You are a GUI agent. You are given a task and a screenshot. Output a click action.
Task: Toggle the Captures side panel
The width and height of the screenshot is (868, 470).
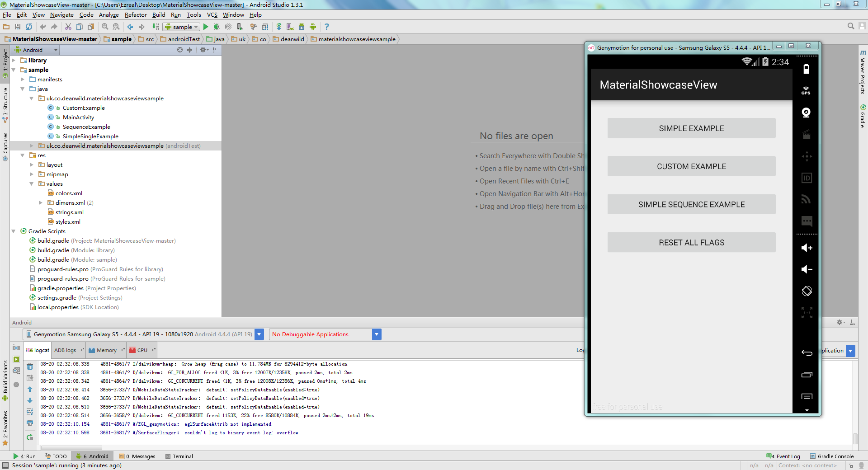click(x=5, y=147)
